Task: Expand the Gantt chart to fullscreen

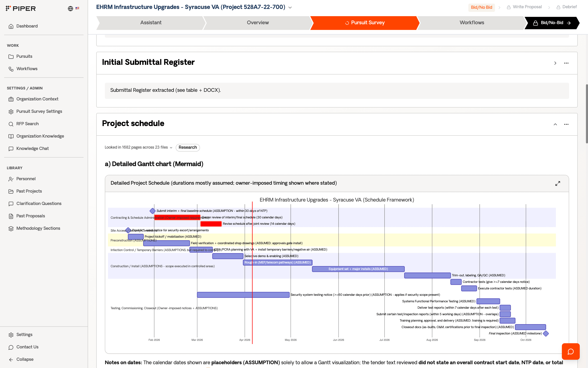Action: pos(558,183)
